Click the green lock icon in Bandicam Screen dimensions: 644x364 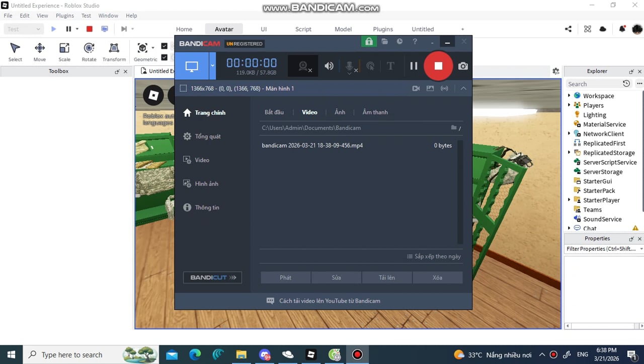tap(369, 41)
